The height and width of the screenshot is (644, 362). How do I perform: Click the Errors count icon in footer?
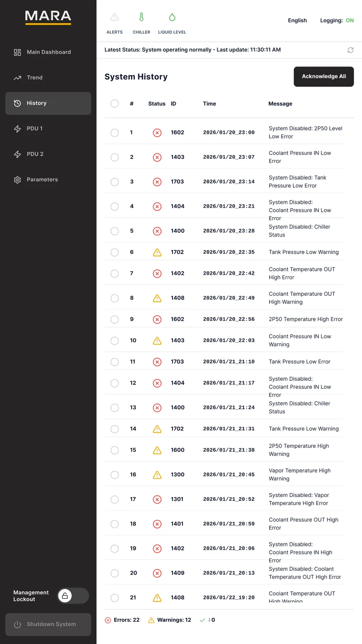(x=108, y=620)
